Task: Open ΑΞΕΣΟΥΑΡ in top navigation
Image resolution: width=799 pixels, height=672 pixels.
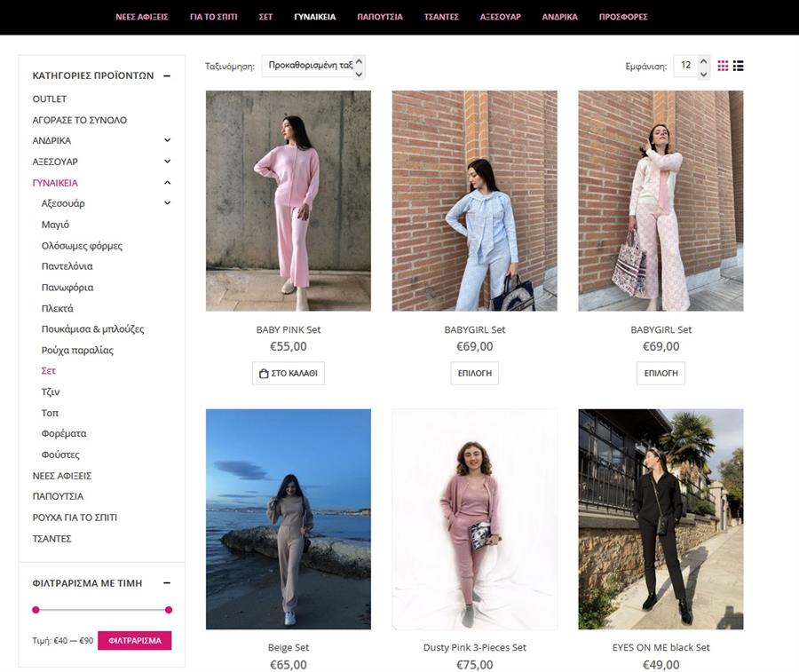Action: click(501, 17)
